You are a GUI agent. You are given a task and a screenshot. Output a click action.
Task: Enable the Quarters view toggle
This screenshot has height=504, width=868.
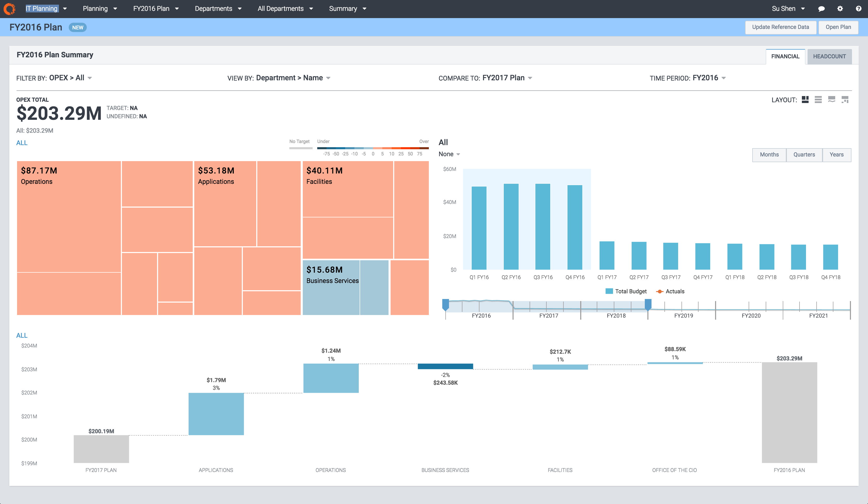(804, 155)
